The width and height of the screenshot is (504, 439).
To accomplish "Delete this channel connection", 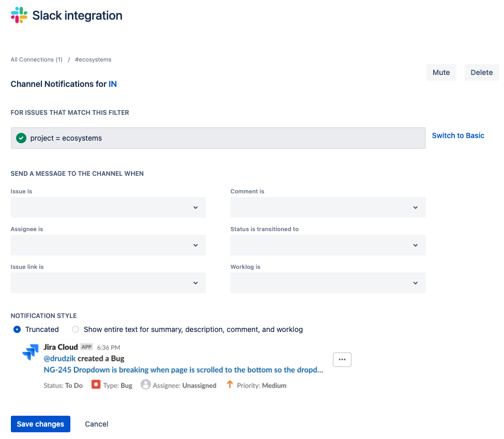I will tap(482, 72).
